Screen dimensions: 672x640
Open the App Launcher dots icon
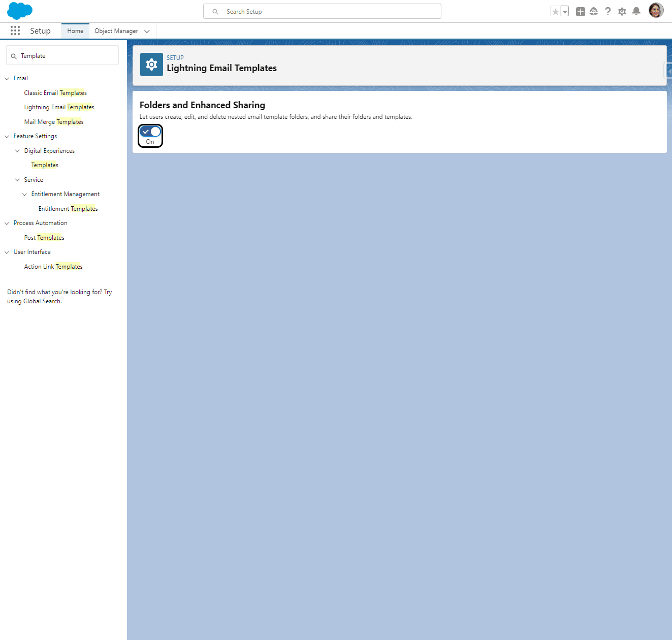tap(15, 31)
